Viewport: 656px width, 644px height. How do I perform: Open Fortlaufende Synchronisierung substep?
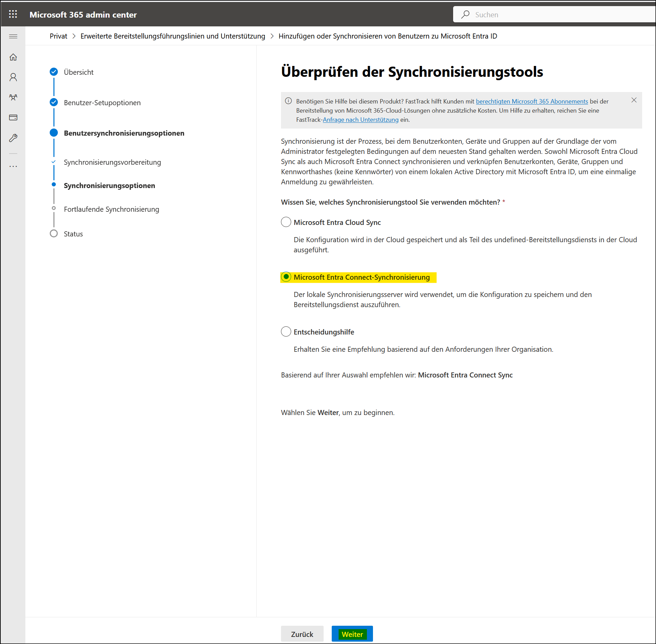point(111,209)
